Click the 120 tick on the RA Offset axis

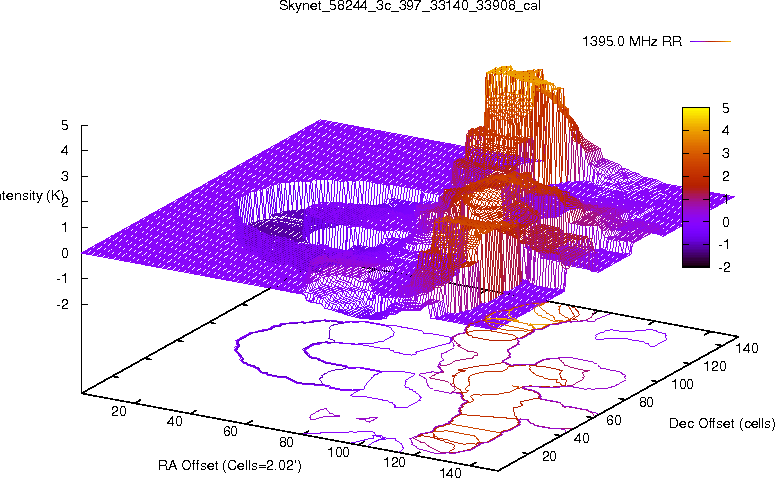point(394,463)
